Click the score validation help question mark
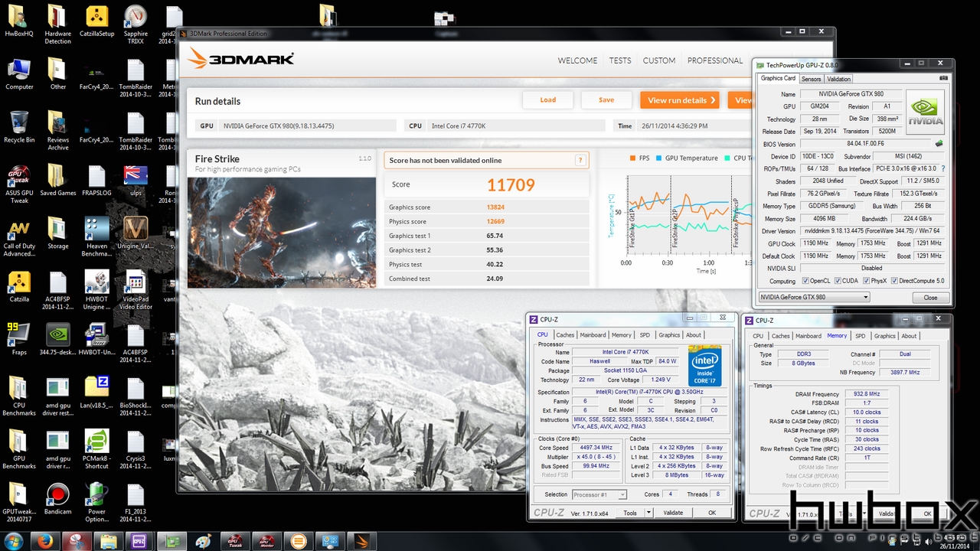Image resolution: width=980 pixels, height=551 pixels. pos(581,160)
